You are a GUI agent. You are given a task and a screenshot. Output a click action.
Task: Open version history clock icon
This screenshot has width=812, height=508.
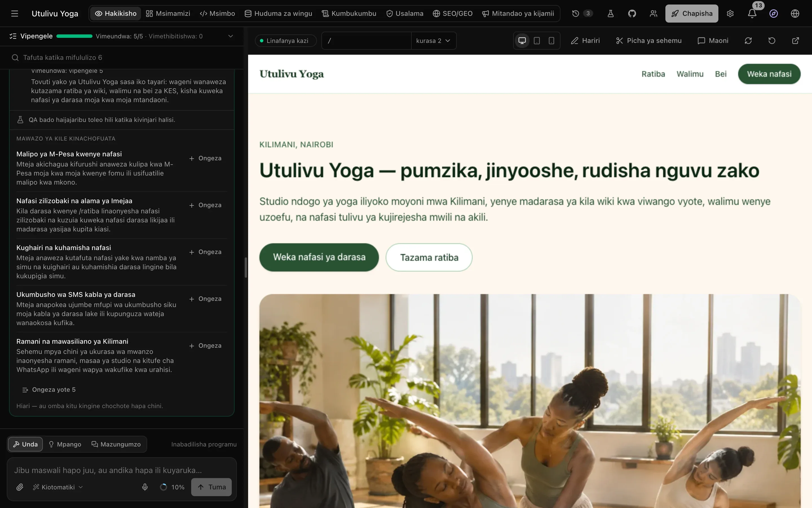(x=575, y=14)
